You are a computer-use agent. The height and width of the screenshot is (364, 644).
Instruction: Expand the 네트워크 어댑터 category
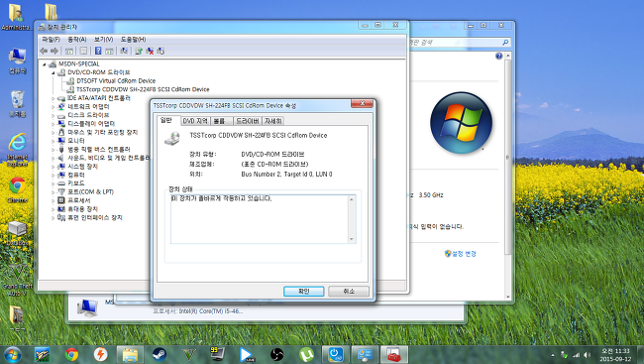(53, 107)
